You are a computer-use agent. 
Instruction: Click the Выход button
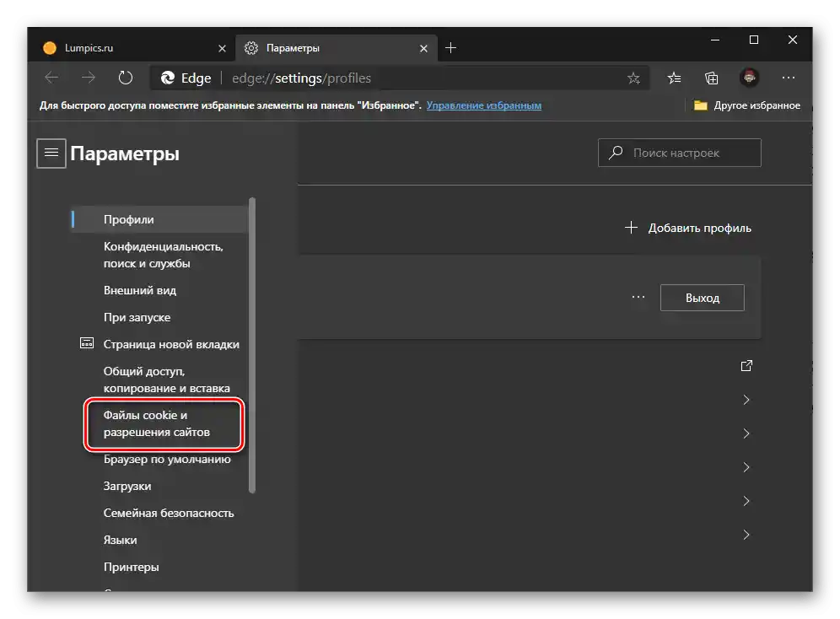[x=703, y=298]
